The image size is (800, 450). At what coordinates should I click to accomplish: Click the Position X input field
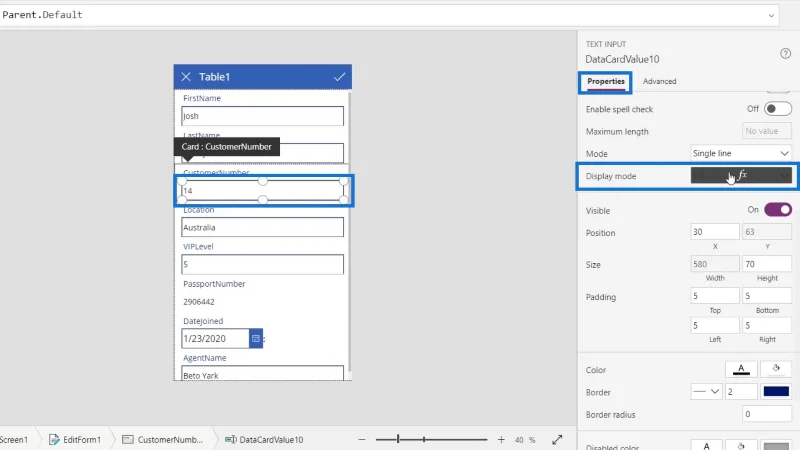pyautogui.click(x=715, y=232)
